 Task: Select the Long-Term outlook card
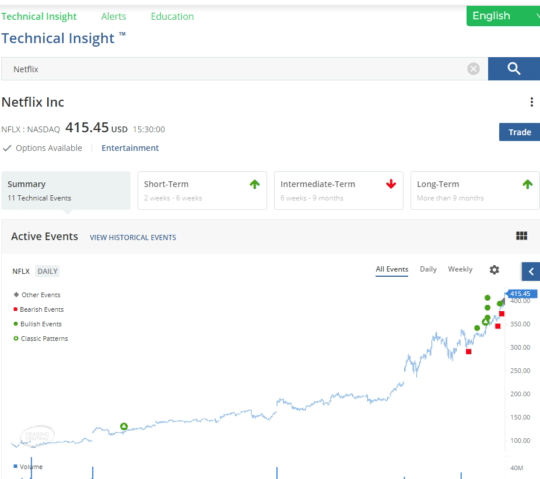pyautogui.click(x=475, y=190)
